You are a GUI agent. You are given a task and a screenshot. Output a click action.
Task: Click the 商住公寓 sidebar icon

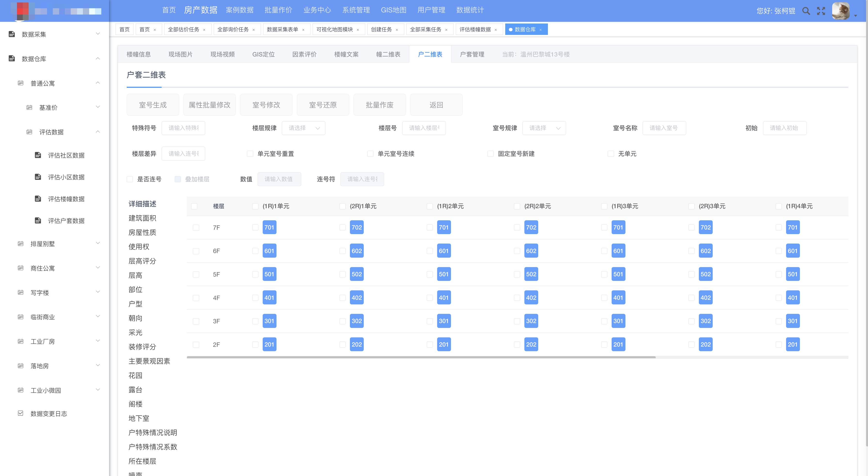pyautogui.click(x=21, y=268)
